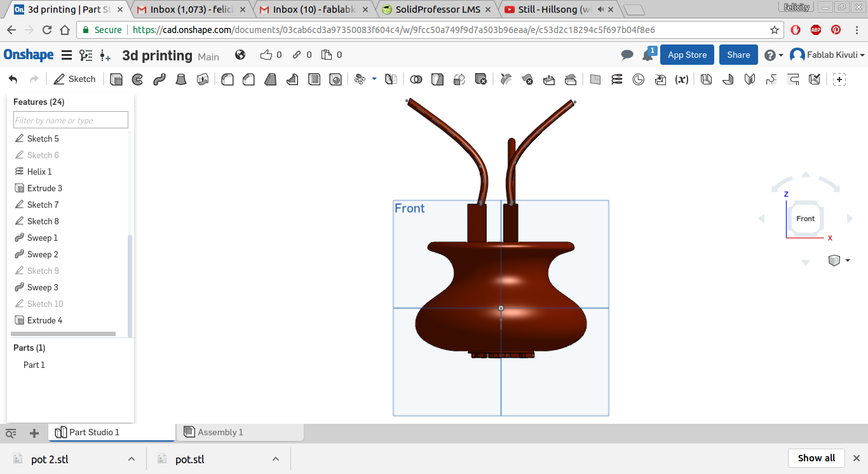Viewport: 868px width, 474px height.
Task: Activate the Fillet tool
Action: [x=227, y=79]
